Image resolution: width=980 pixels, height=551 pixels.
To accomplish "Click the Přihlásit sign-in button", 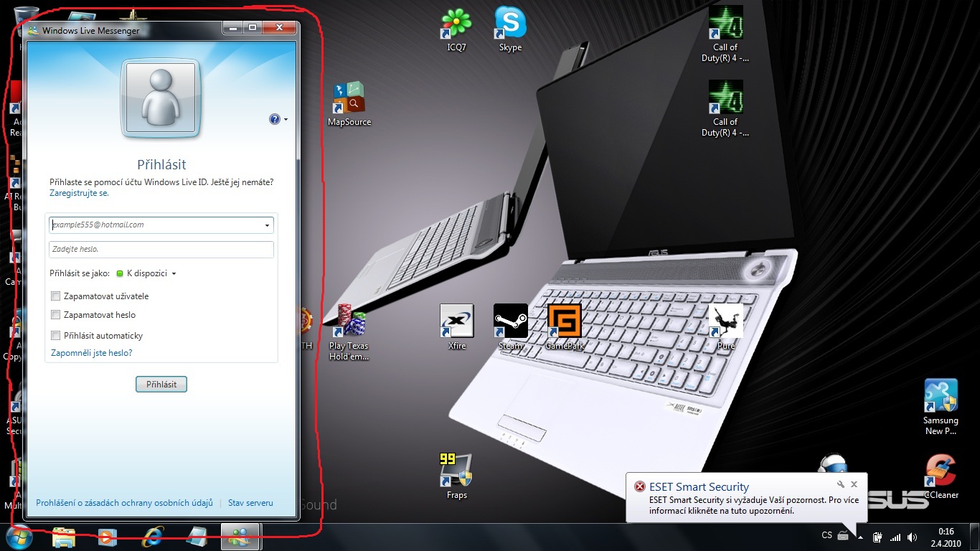I will pos(161,385).
